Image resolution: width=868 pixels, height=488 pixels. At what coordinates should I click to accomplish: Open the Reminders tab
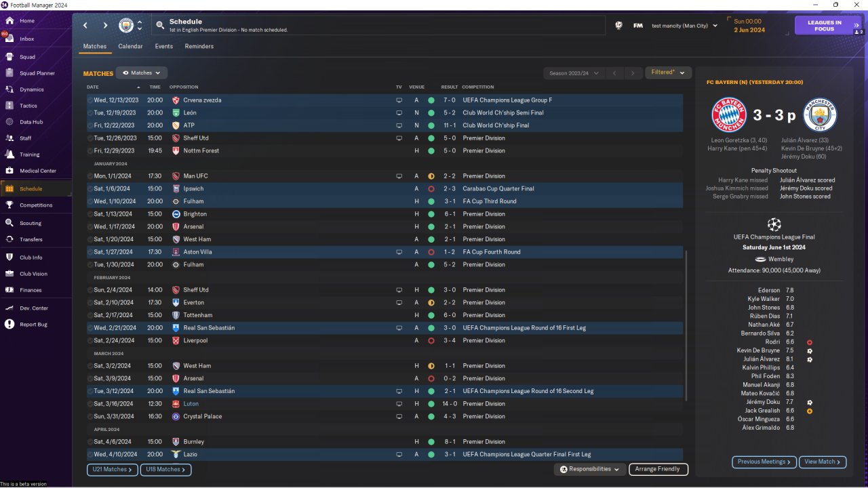coord(199,47)
